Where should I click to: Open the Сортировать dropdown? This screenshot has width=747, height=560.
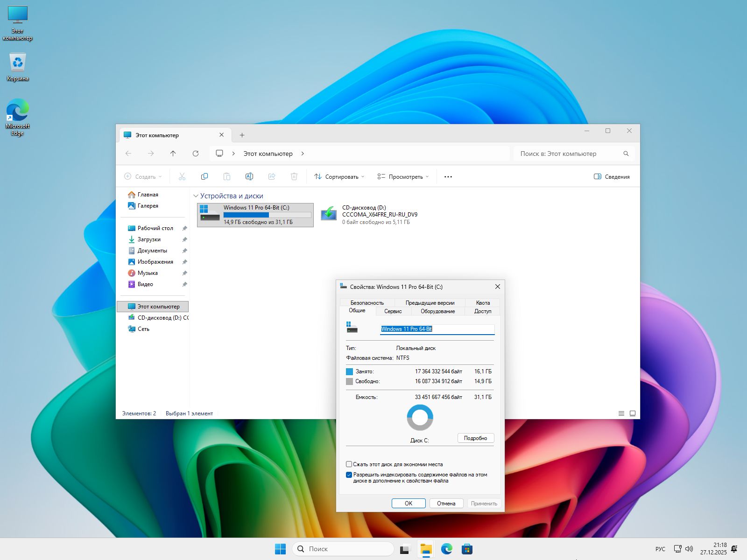pyautogui.click(x=339, y=177)
